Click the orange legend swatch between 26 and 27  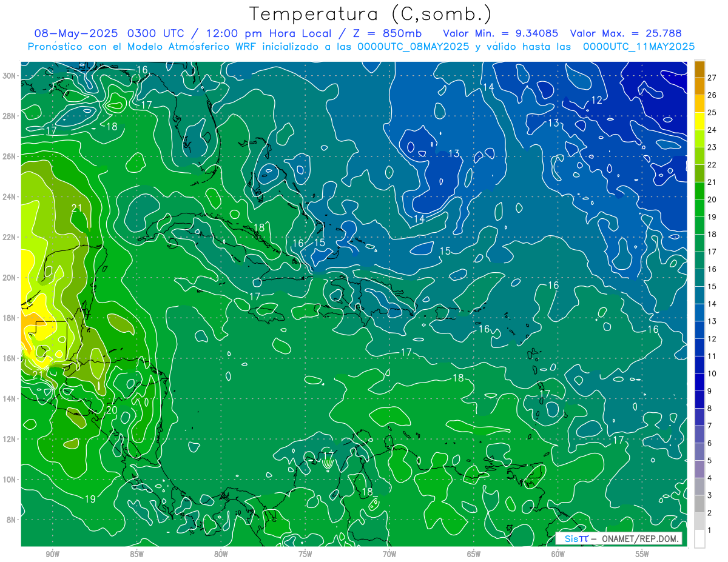699,86
